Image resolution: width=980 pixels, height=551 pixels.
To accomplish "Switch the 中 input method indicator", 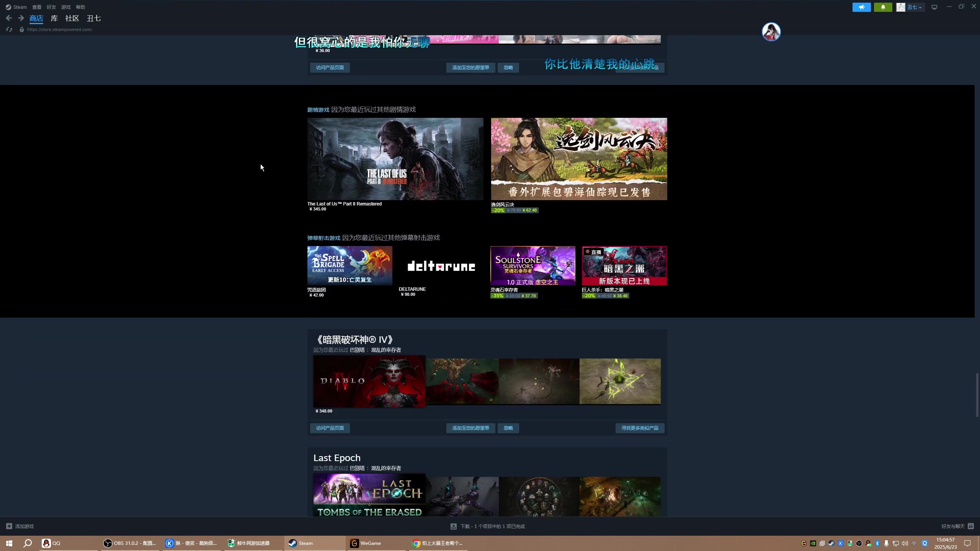I will tap(914, 543).
